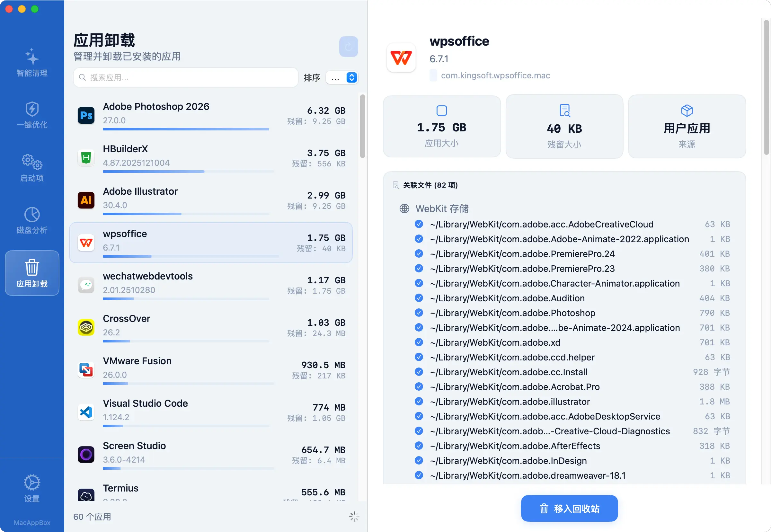Viewport: 771px width, 532px height.
Task: Click the 移入回收站 move to trash button
Action: (x=569, y=508)
